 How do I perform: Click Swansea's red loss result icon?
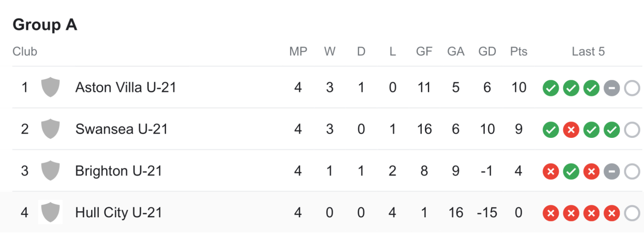pyautogui.click(x=571, y=130)
